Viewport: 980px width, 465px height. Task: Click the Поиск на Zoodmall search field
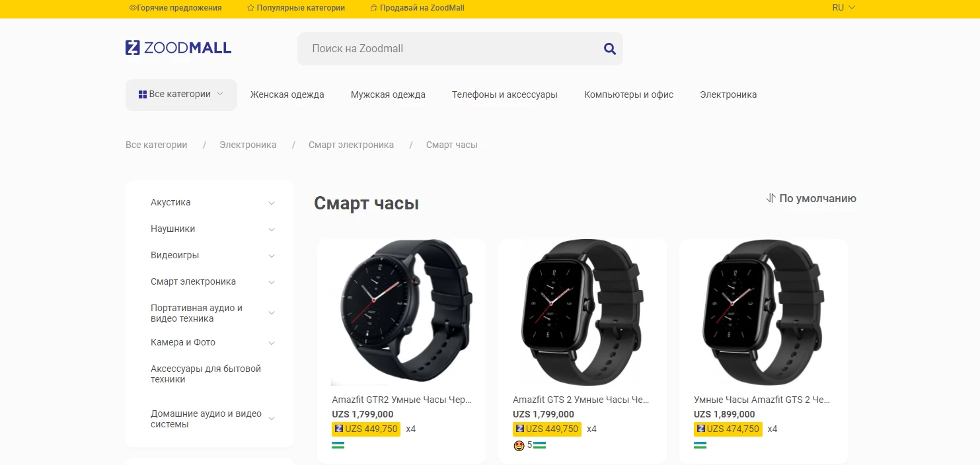[x=449, y=49]
